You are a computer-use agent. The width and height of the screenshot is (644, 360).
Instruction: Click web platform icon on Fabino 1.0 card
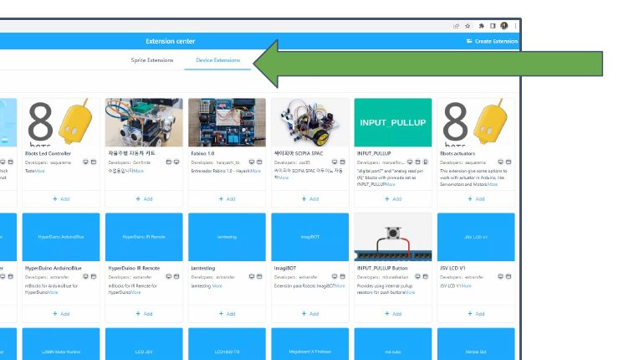[x=259, y=162]
